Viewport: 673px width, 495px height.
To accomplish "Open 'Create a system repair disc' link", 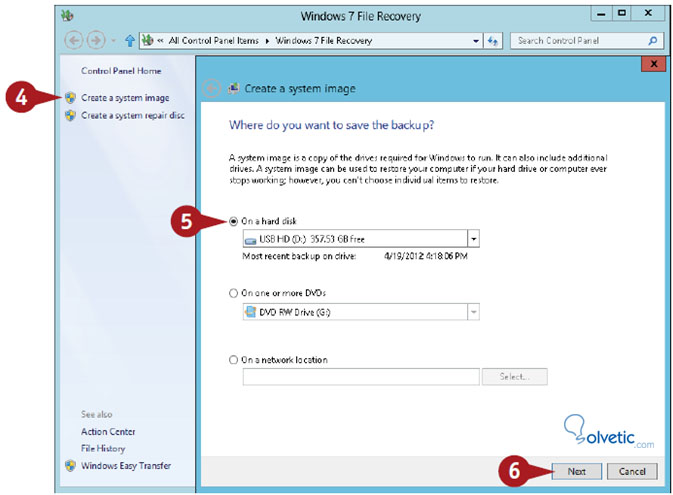I will pos(133,115).
